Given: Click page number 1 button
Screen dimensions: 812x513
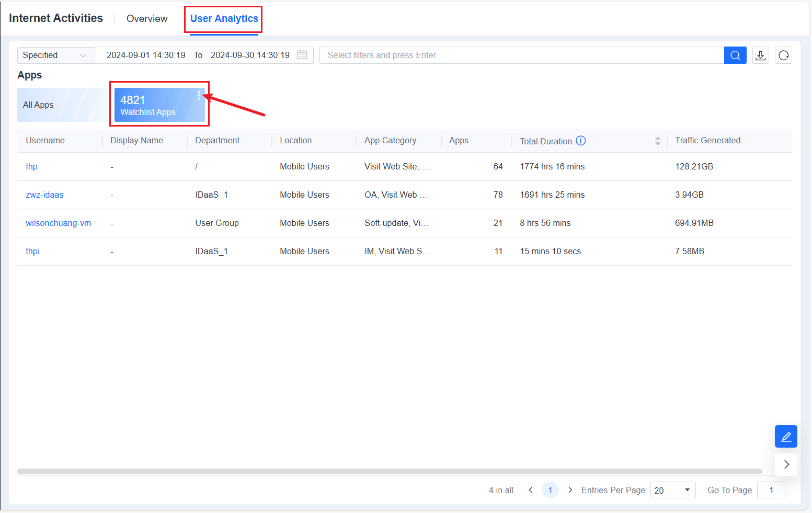Looking at the screenshot, I should (550, 490).
